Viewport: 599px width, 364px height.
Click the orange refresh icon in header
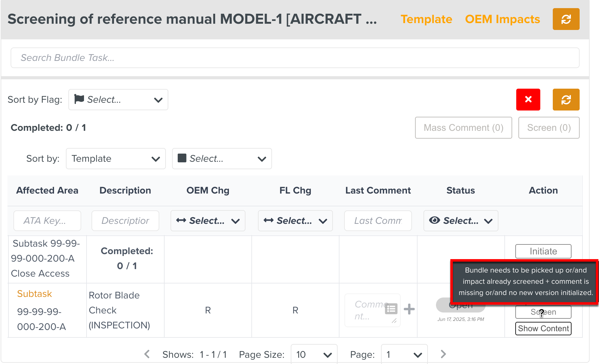click(566, 19)
